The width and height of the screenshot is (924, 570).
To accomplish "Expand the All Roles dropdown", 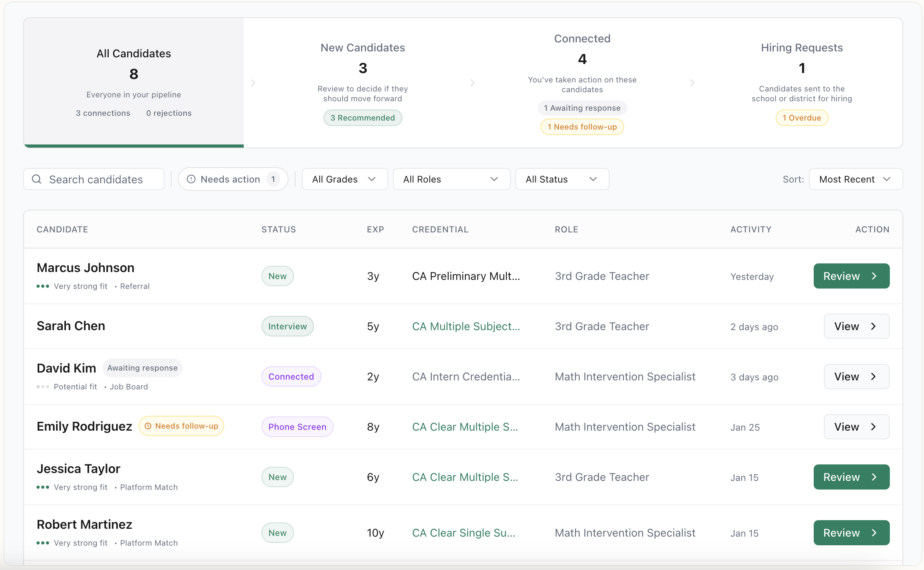I will [x=451, y=179].
